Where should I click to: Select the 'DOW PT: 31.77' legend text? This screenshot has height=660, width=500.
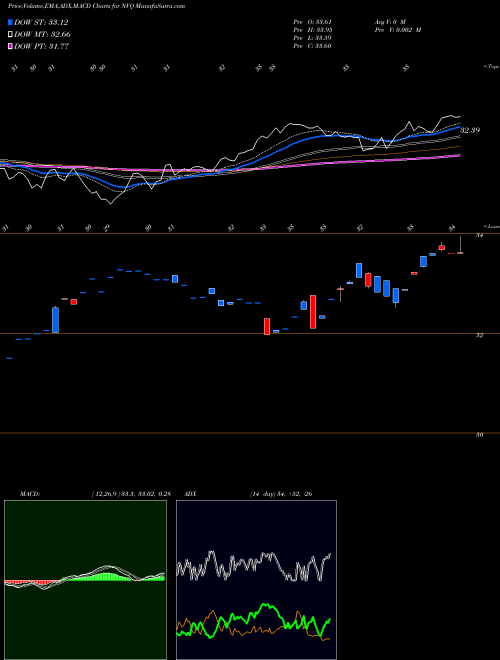point(41,46)
